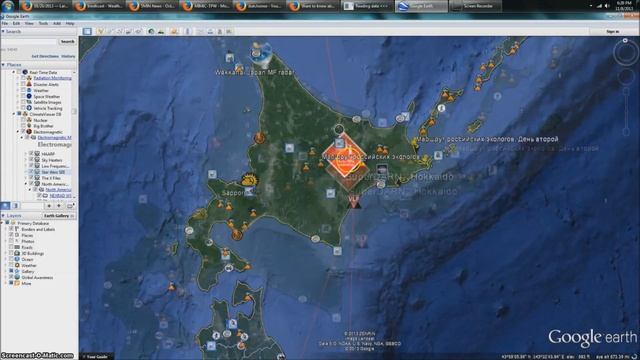Enable the 3D Buildings checkbox
This screenshot has height=360, width=640.
point(11,253)
